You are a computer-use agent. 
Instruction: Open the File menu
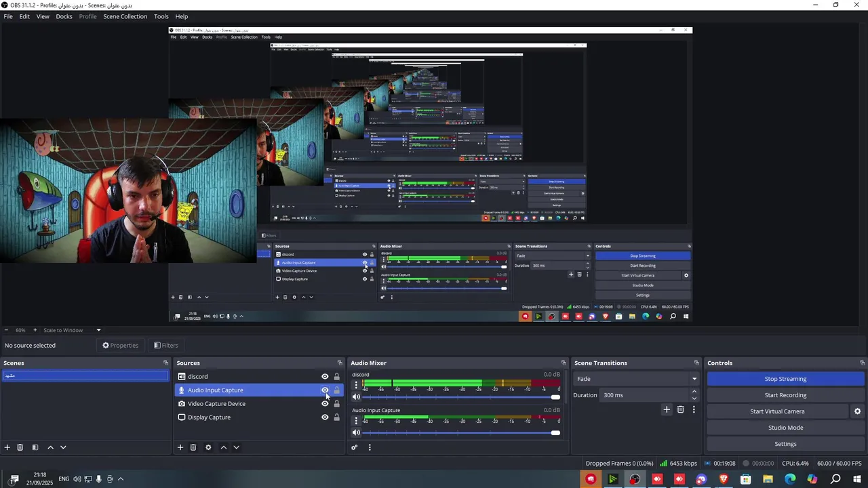click(x=8, y=16)
